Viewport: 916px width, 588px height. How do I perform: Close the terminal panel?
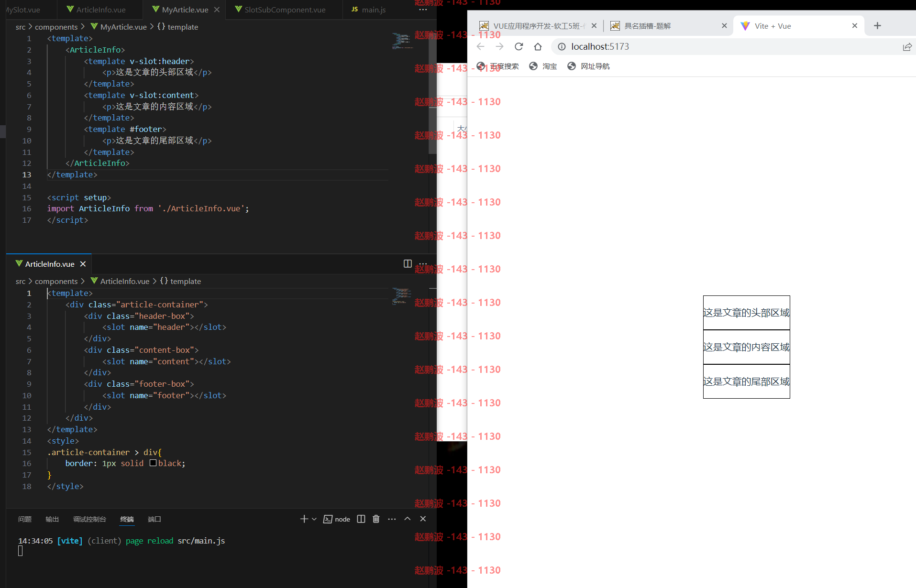tap(423, 519)
